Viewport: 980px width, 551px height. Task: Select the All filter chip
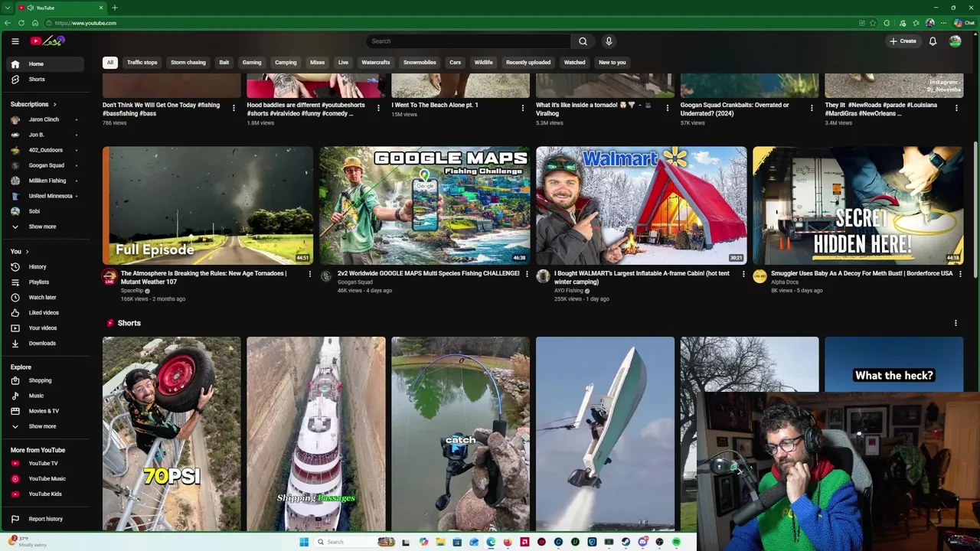110,63
